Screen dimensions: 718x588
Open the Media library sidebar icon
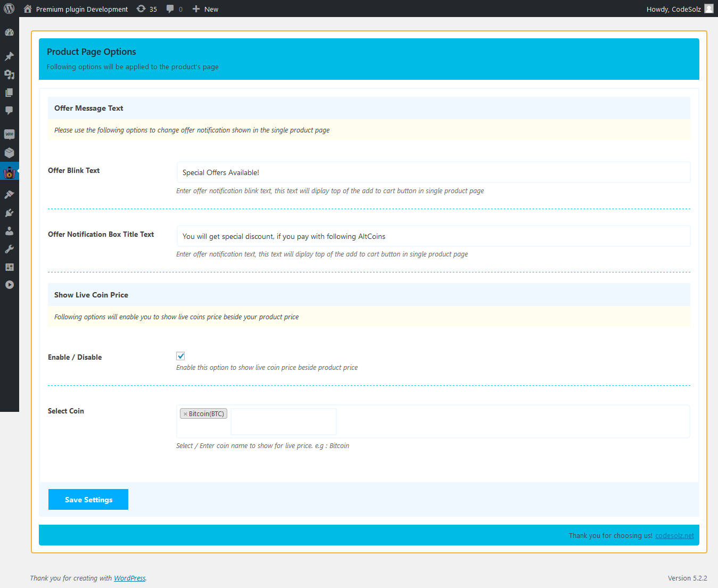[9, 74]
